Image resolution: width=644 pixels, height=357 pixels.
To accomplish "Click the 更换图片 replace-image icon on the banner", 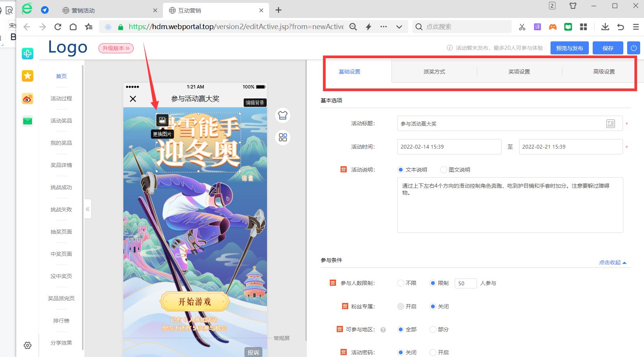I will 162,121.
